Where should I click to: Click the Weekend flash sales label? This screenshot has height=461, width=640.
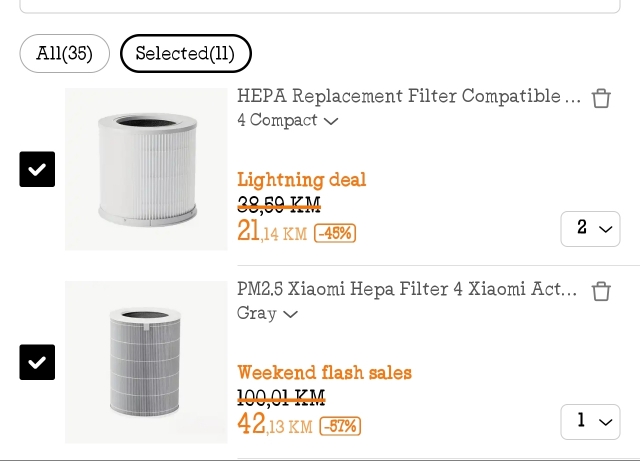pyautogui.click(x=324, y=373)
